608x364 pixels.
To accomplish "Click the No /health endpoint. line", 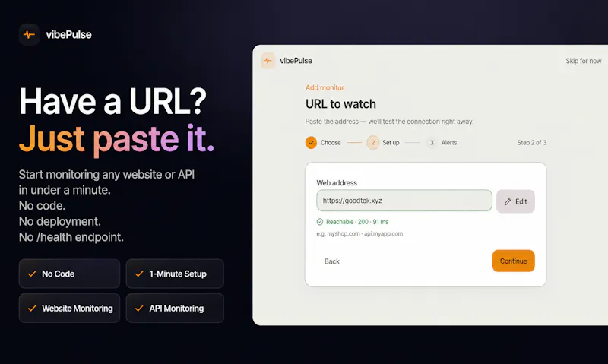I will [x=71, y=237].
